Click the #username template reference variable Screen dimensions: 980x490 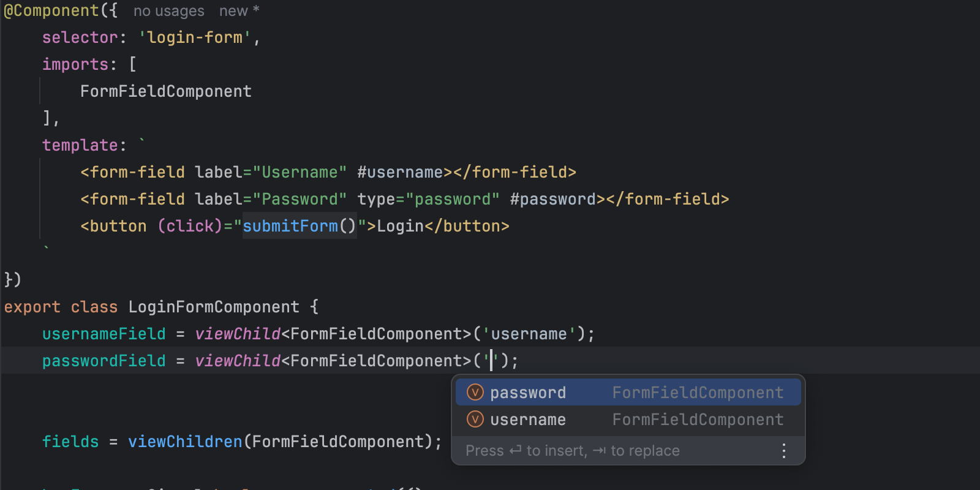(x=400, y=172)
